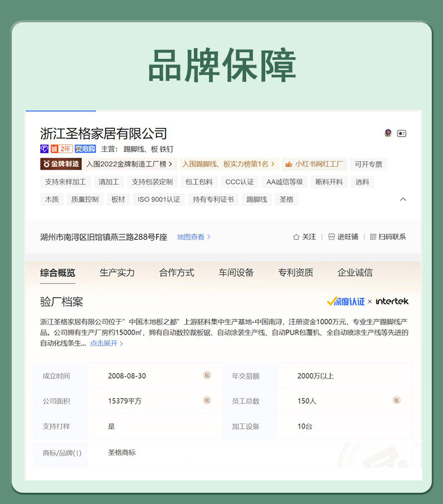
Task: Click the 质量控制 tag
Action: pyautogui.click(x=85, y=199)
